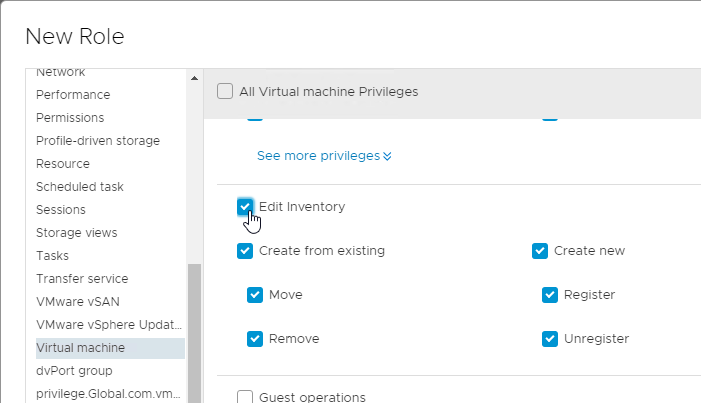
Task: Uncheck the Edit Inventory checkbox
Action: (245, 207)
